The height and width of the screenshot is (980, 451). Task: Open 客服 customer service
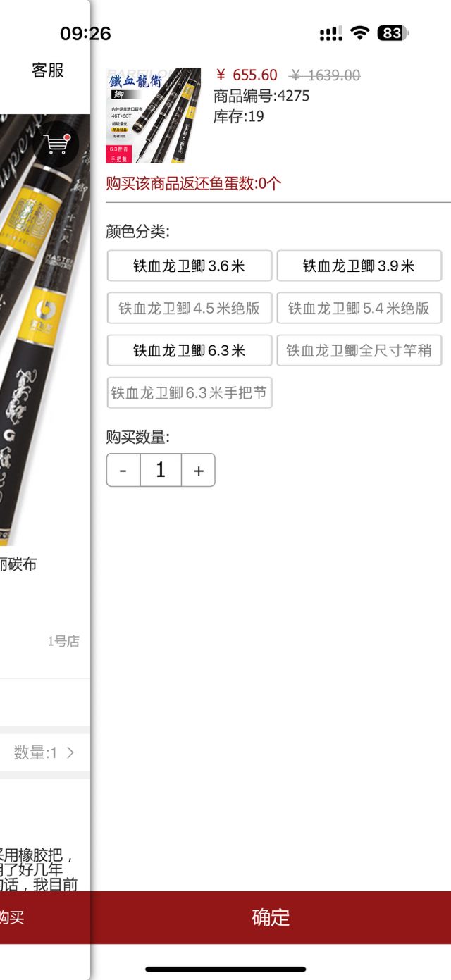[x=48, y=70]
